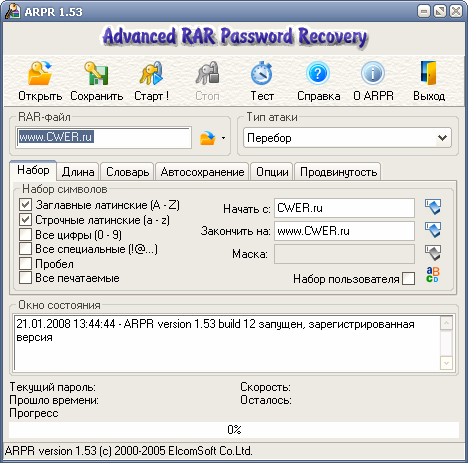Switch to the Словарь tab

tap(127, 172)
